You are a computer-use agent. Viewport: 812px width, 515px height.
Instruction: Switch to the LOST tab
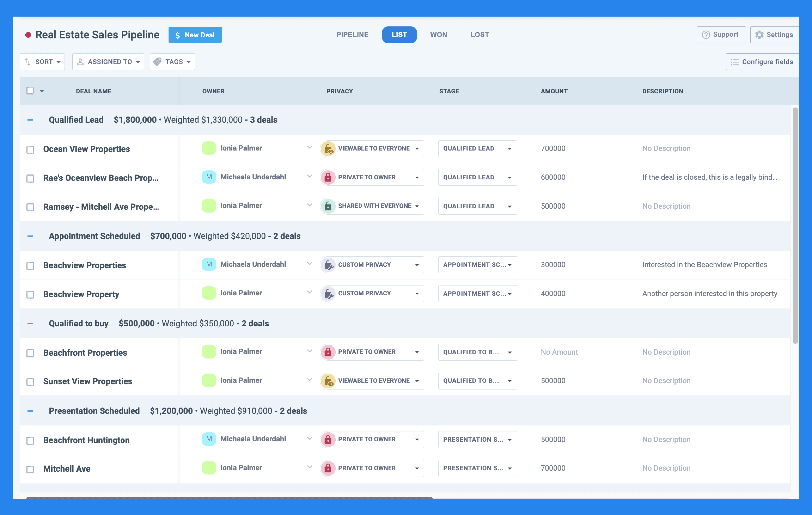(480, 35)
